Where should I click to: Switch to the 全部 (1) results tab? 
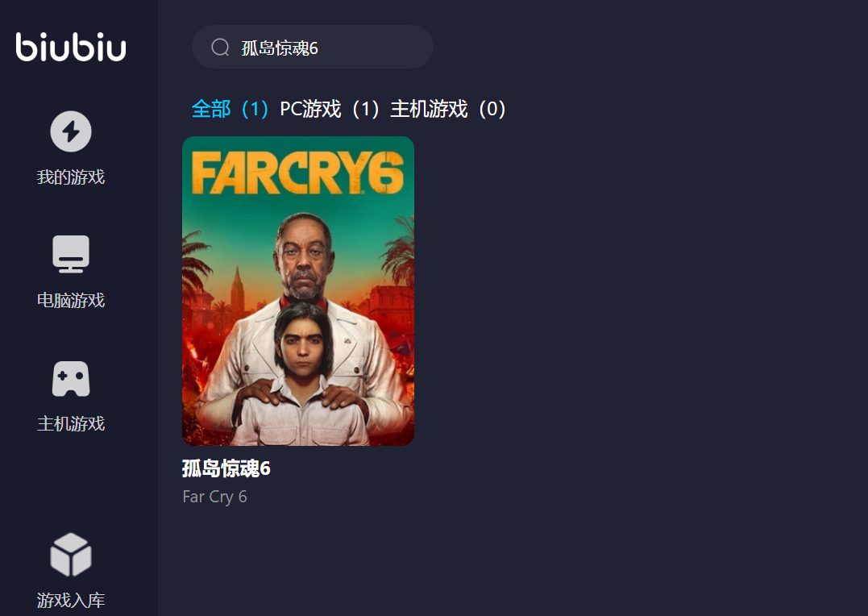click(x=230, y=109)
